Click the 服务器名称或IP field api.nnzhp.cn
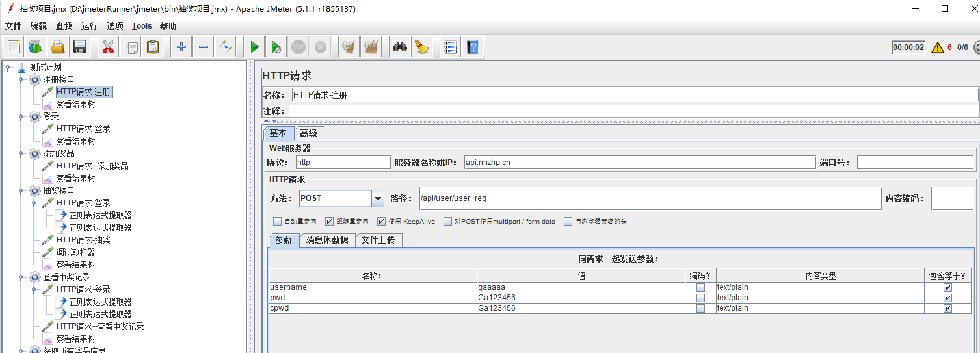The width and height of the screenshot is (980, 353). tap(639, 163)
